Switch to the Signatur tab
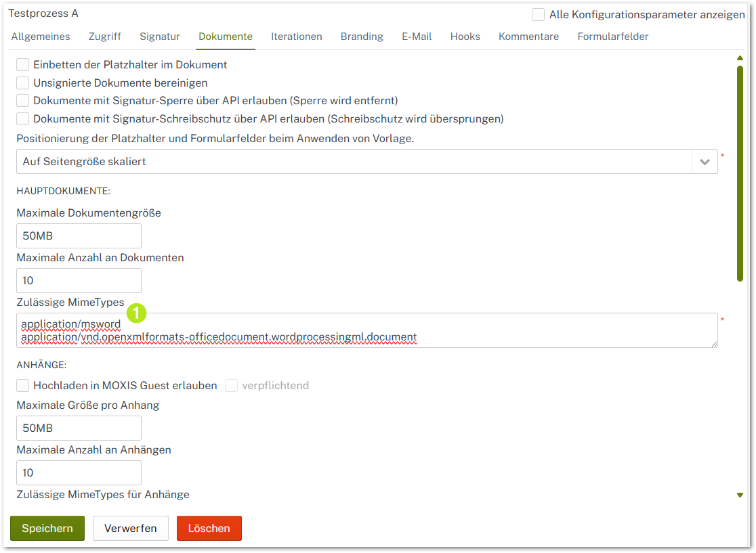Viewport: 756px width, 553px height. tap(160, 37)
